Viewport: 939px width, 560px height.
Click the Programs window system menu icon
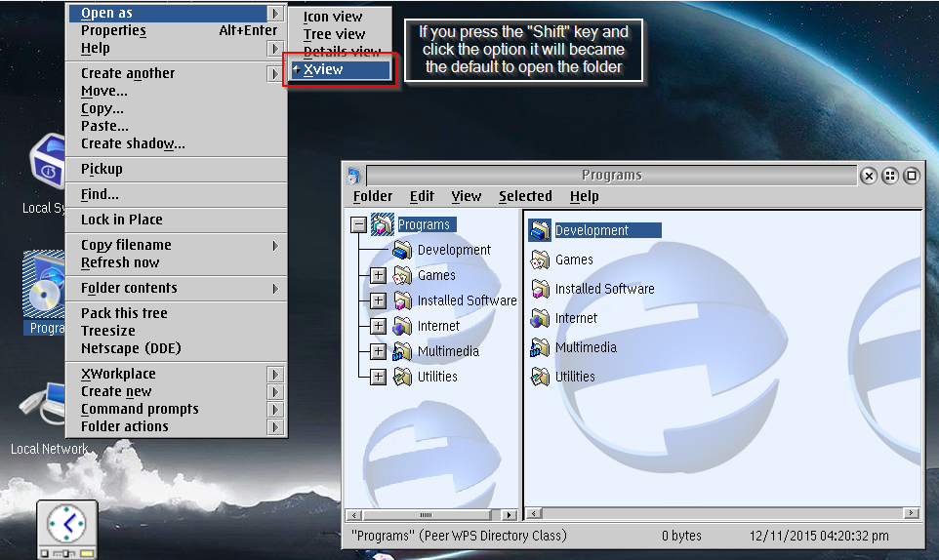click(353, 176)
